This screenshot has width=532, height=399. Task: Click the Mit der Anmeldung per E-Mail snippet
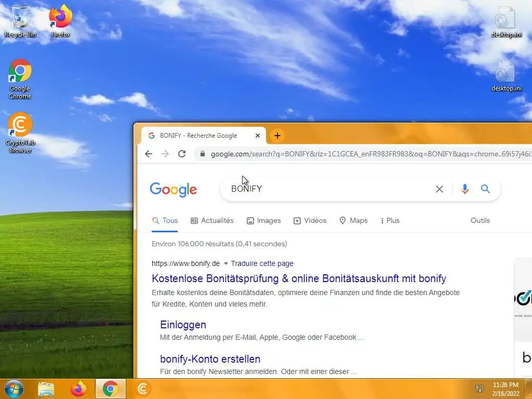point(262,338)
